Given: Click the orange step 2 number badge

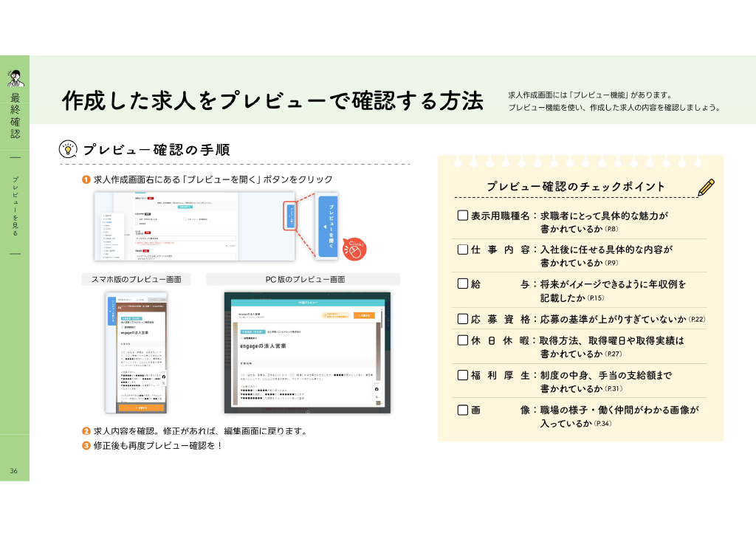Looking at the screenshot, I should click(x=86, y=431).
